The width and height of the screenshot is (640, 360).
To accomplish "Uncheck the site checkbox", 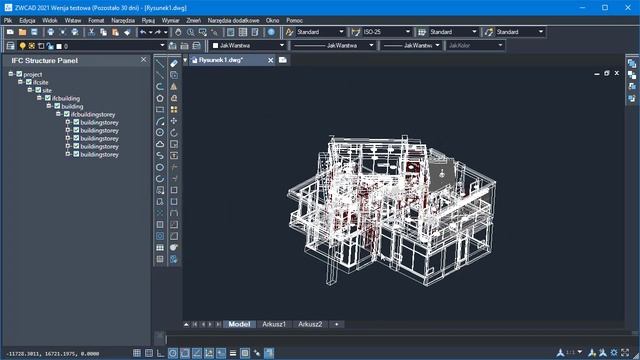I will point(38,90).
